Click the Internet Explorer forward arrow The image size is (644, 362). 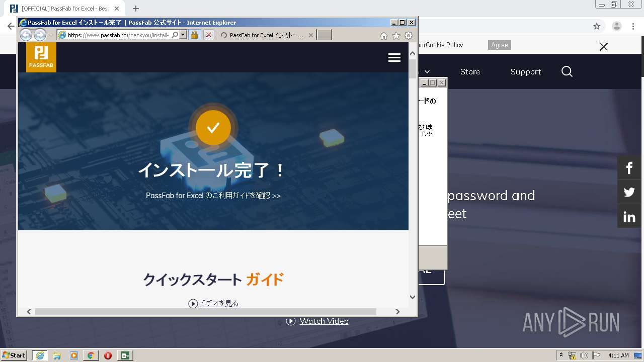[x=40, y=35]
